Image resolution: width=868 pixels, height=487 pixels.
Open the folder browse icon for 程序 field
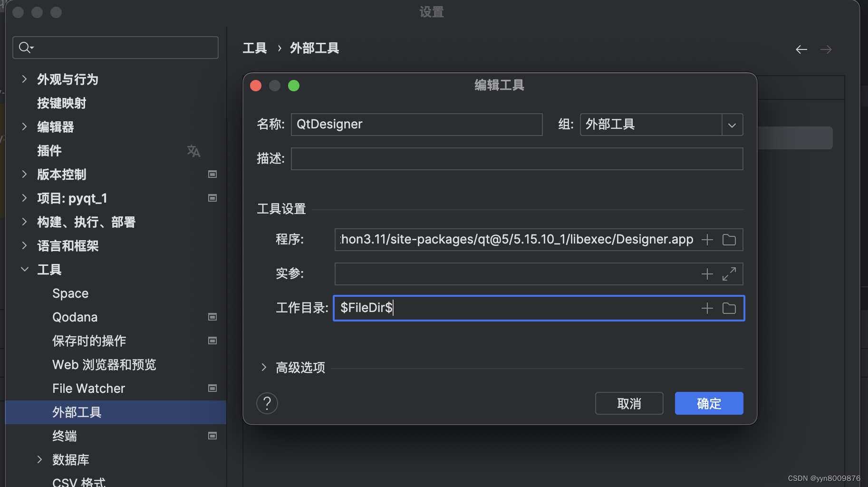(729, 240)
